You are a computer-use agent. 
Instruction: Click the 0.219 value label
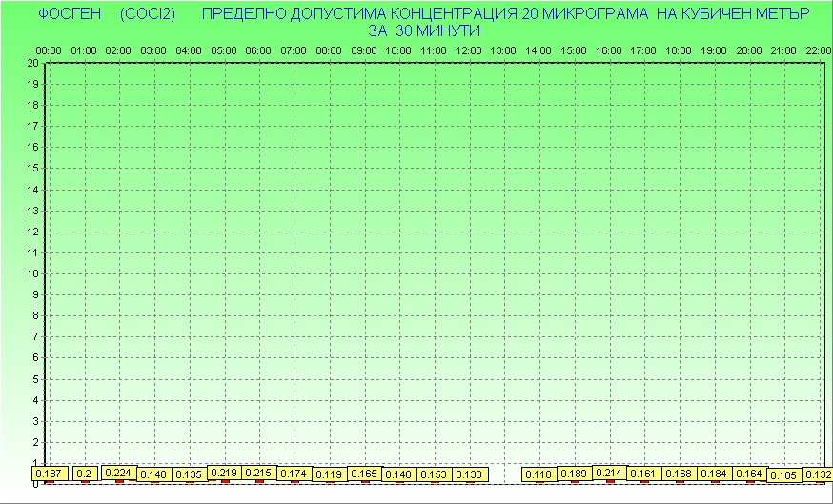(224, 473)
